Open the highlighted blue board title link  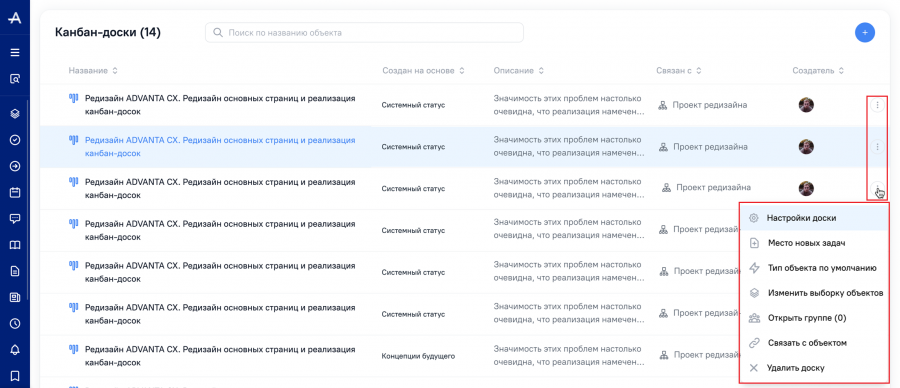point(220,147)
